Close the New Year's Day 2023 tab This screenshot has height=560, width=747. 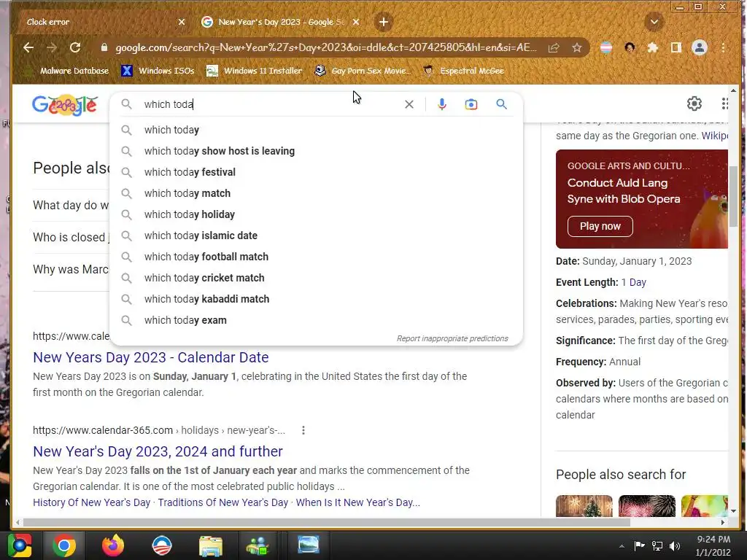pyautogui.click(x=356, y=22)
